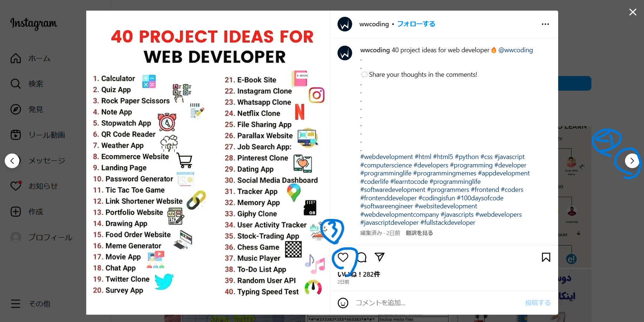This screenshot has height=322, width=644.
Task: Follow wwcoding via フォローする
Action: (416, 24)
